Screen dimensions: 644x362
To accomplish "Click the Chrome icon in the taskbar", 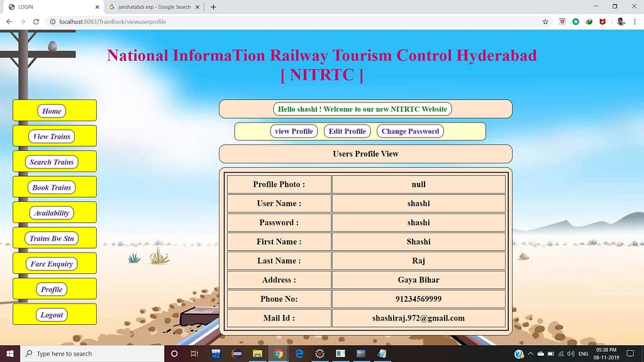I will (x=278, y=354).
